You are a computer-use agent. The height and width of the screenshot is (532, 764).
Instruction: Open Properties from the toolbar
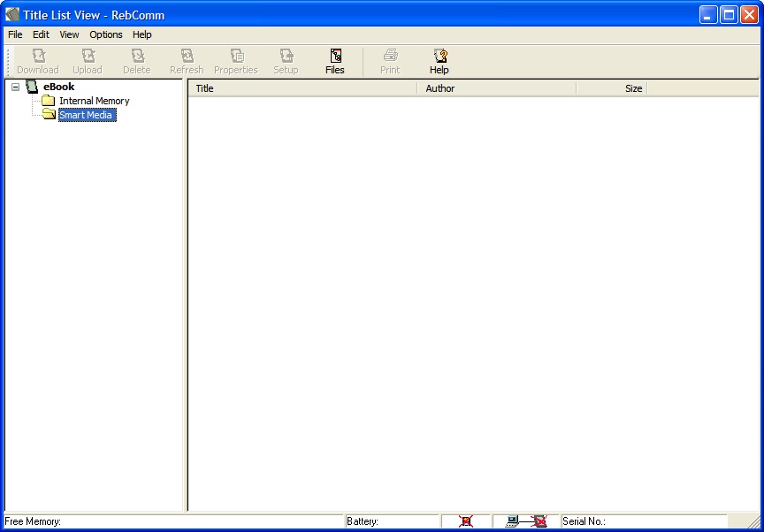[x=236, y=61]
